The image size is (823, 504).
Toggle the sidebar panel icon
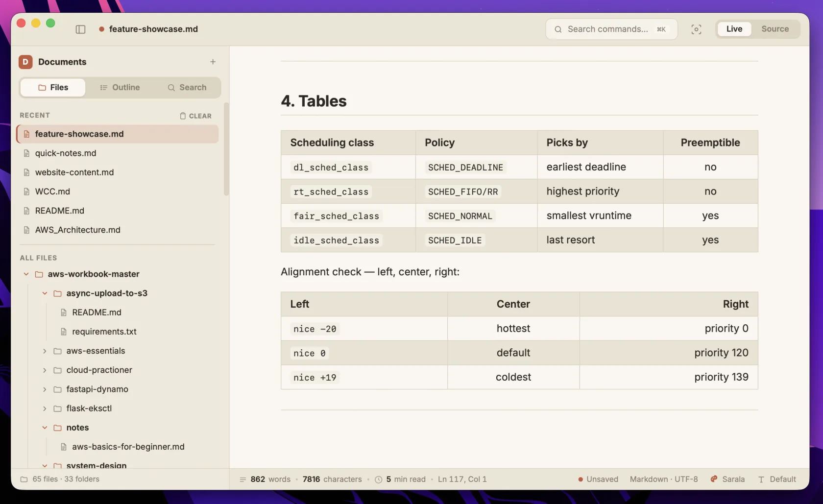click(81, 29)
